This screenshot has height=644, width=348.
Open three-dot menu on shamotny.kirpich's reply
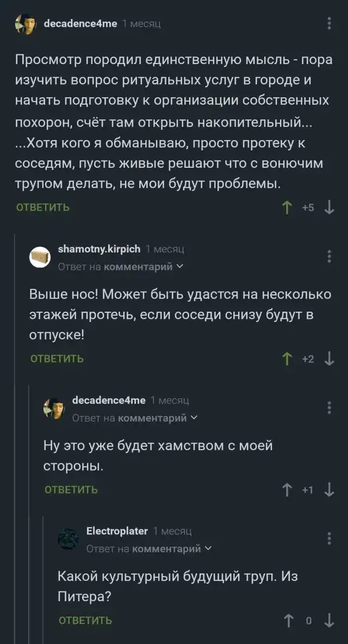click(x=329, y=256)
